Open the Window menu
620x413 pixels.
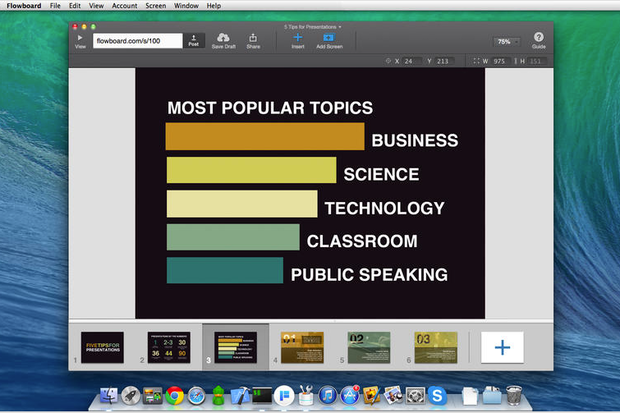point(186,6)
